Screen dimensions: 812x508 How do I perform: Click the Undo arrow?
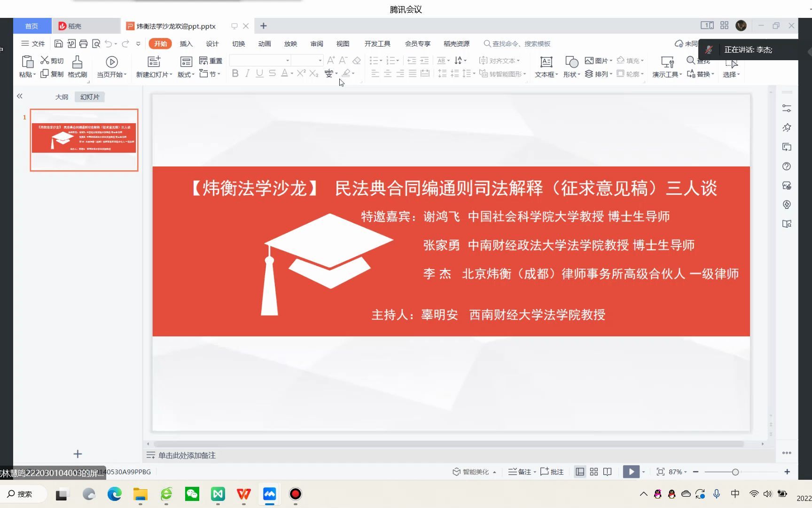point(109,44)
